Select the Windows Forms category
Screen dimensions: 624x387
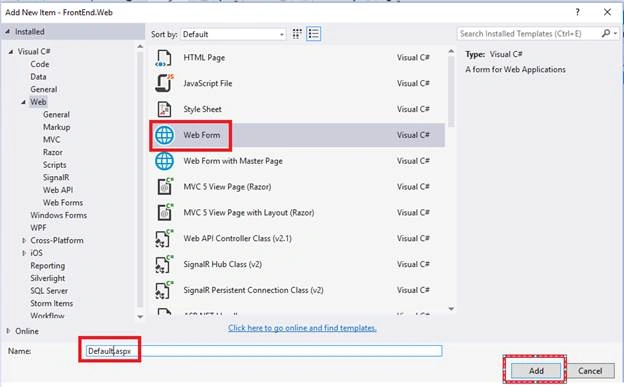coord(58,215)
